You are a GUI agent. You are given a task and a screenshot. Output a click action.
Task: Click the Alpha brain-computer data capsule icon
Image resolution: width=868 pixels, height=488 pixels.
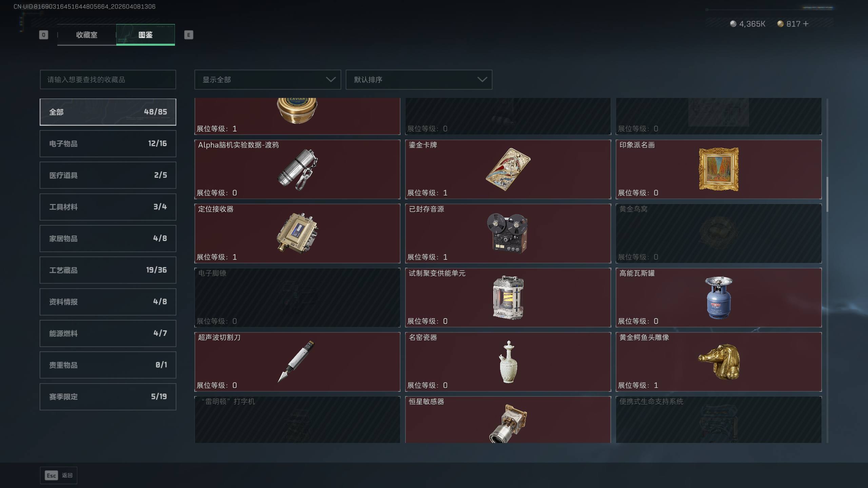click(x=297, y=169)
